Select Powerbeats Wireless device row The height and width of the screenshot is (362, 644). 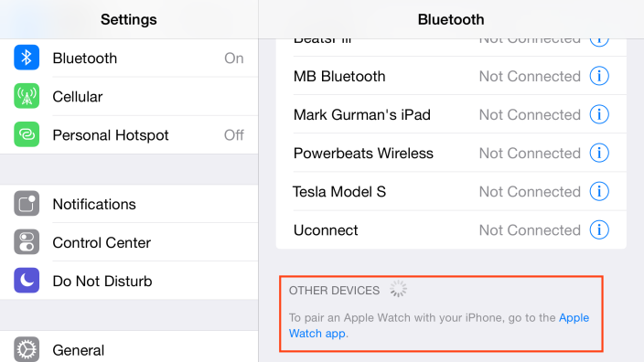(451, 153)
